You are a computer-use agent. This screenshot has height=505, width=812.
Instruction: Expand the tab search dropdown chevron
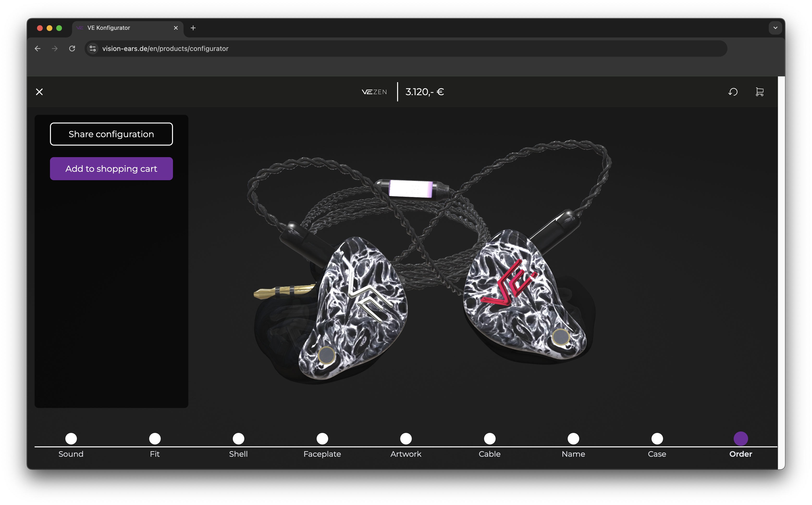coord(775,28)
